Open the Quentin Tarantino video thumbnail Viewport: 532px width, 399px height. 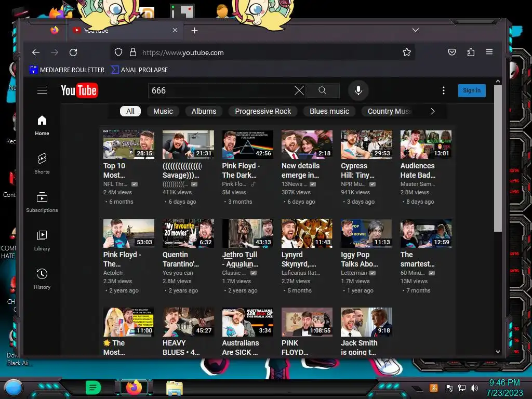tap(188, 233)
